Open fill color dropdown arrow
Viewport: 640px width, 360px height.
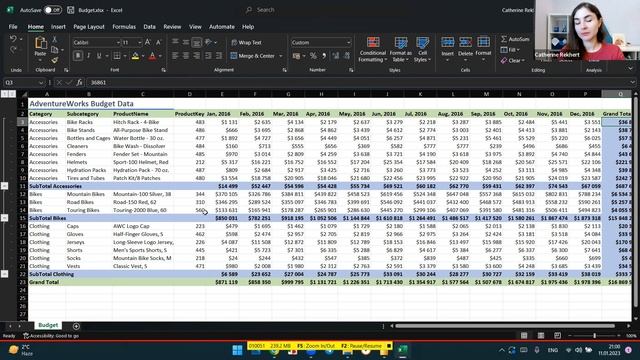(x=142, y=56)
